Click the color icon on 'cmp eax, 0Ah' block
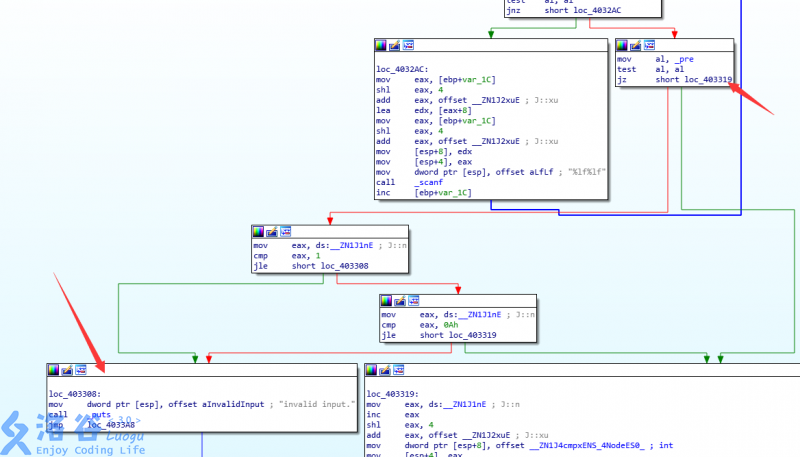Image resolution: width=800 pixels, height=457 pixels. pos(387,300)
